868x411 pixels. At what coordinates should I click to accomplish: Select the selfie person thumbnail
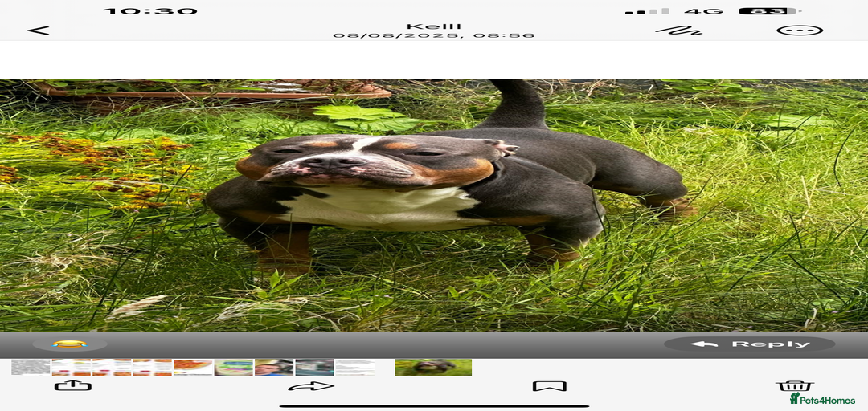(274, 368)
